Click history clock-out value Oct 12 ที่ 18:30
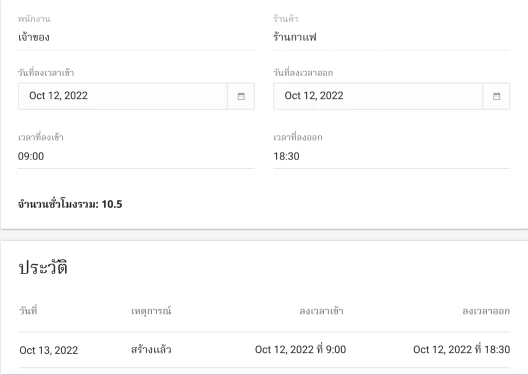The height and width of the screenshot is (375, 528). (x=462, y=349)
